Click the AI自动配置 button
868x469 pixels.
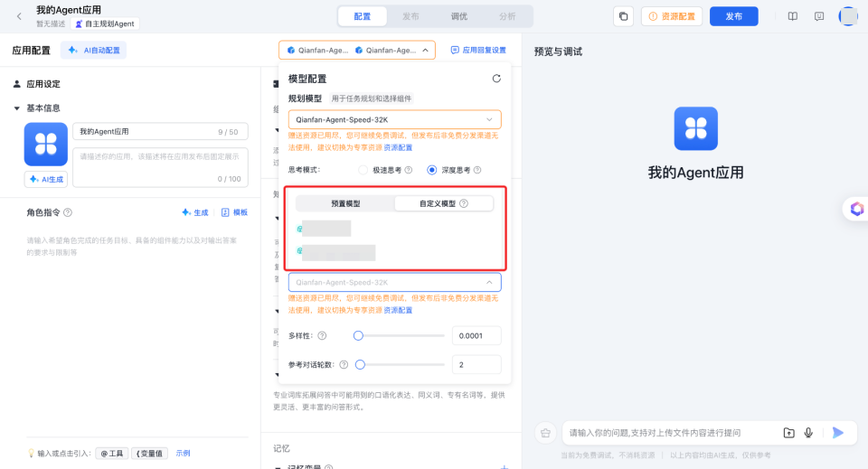coord(93,51)
